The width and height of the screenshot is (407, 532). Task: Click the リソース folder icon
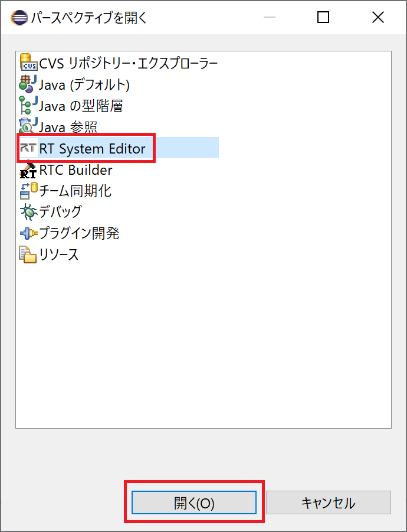(28, 254)
